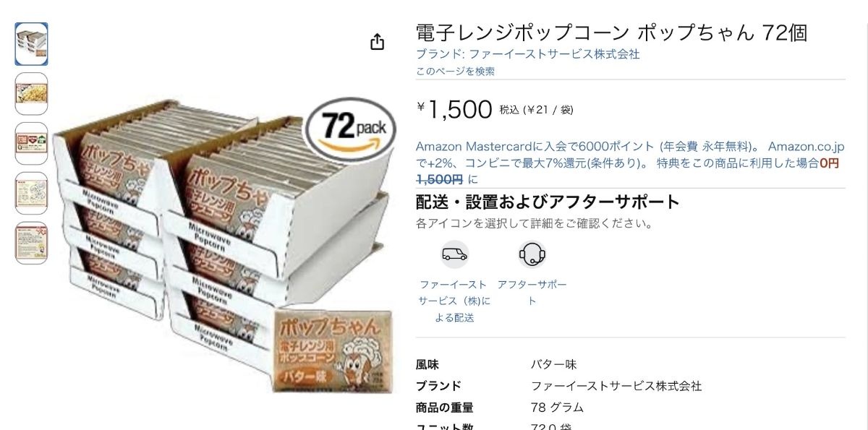Click the ¥1,500 price
This screenshot has width=868, height=430.
click(455, 109)
